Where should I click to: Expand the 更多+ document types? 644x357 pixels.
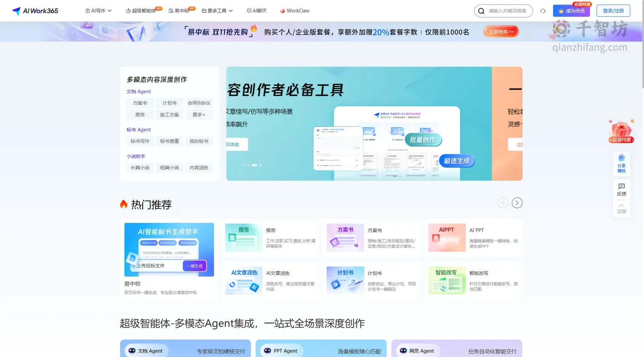pyautogui.click(x=199, y=114)
